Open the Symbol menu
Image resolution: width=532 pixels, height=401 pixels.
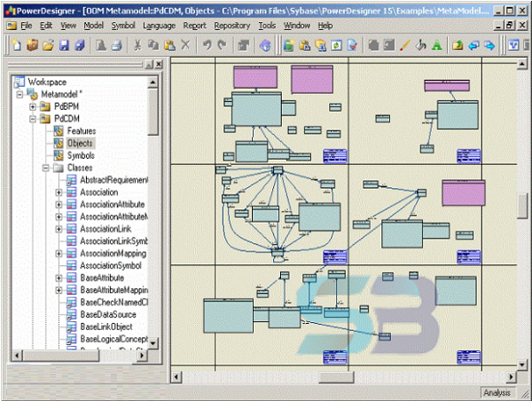click(x=123, y=26)
